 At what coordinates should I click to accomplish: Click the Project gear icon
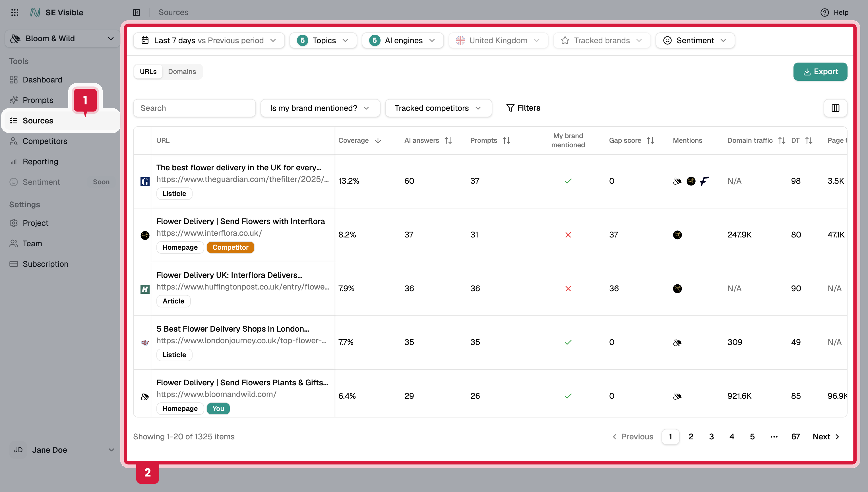coord(14,223)
